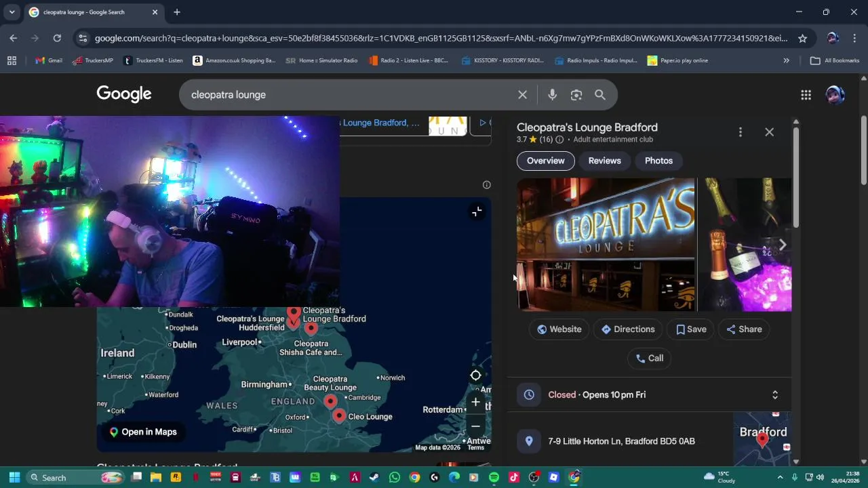Image resolution: width=868 pixels, height=488 pixels.
Task: Expand the opening hours chevron
Action: coord(775,394)
